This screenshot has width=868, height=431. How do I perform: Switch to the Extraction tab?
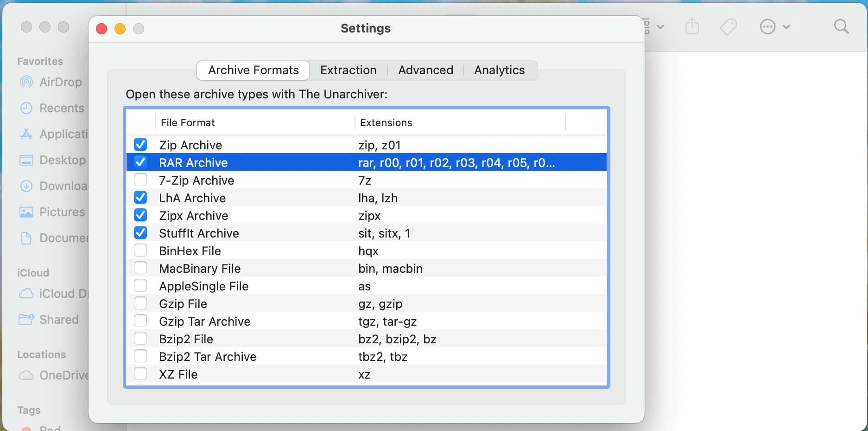point(348,70)
